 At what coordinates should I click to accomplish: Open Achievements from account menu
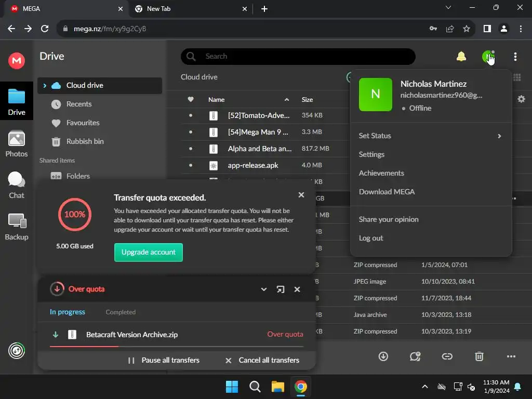pos(381,173)
